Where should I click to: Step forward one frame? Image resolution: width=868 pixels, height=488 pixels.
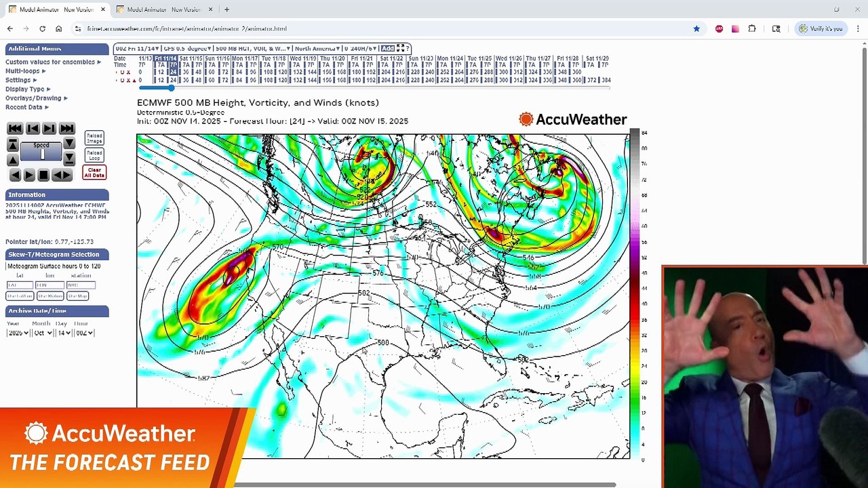(50, 128)
